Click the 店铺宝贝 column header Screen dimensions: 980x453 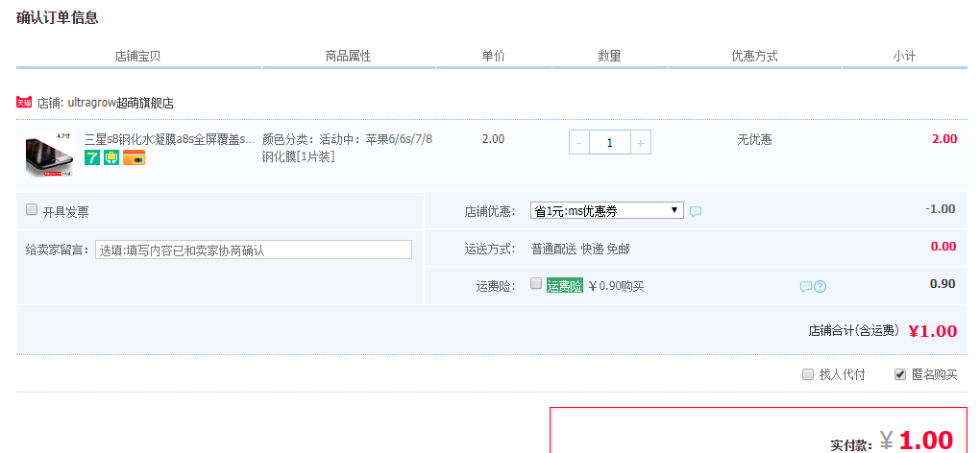coord(138,57)
